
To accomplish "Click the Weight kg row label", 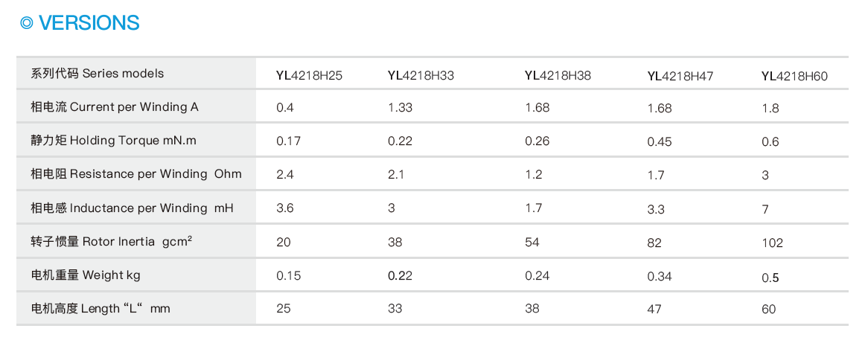I will click(86, 275).
